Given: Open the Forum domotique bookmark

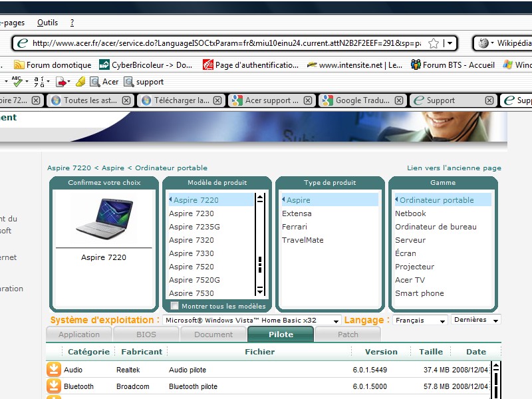Looking at the screenshot, I should (x=53, y=65).
